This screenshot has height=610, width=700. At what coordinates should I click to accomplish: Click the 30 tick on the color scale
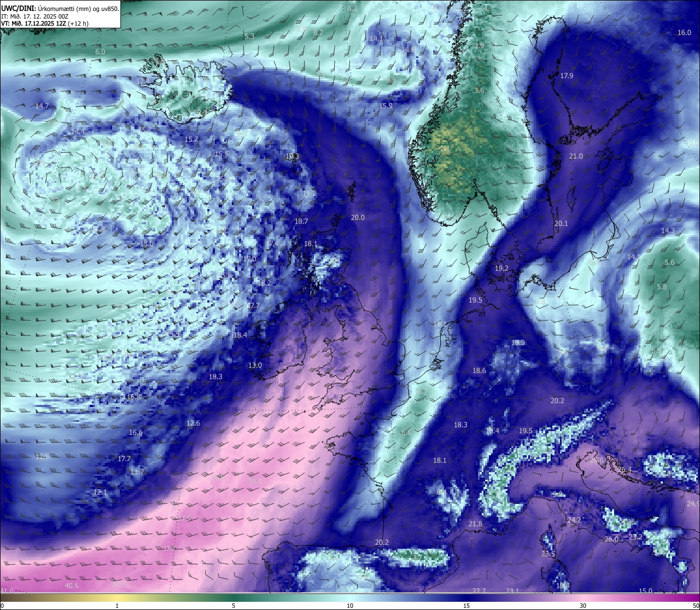(x=583, y=606)
